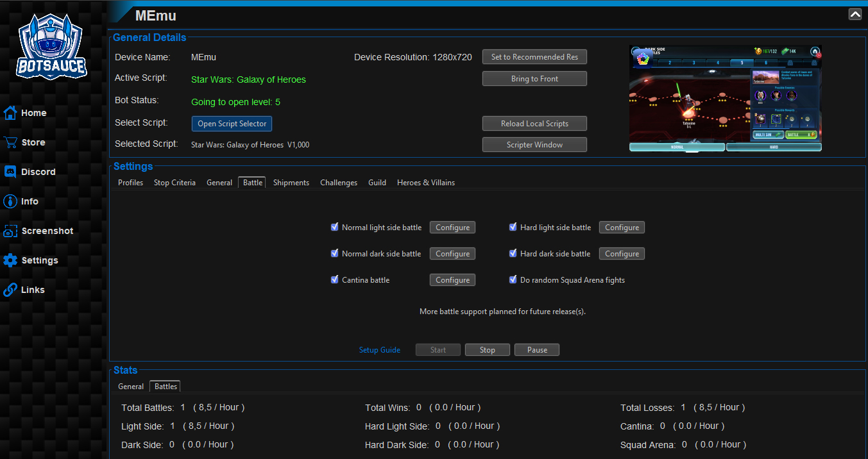Open the Info sidebar icon

(x=10, y=201)
